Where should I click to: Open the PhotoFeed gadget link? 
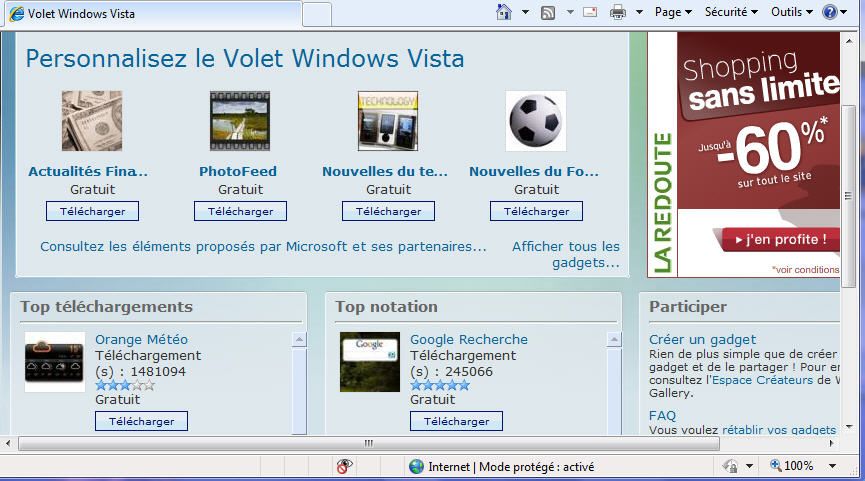tap(238, 172)
